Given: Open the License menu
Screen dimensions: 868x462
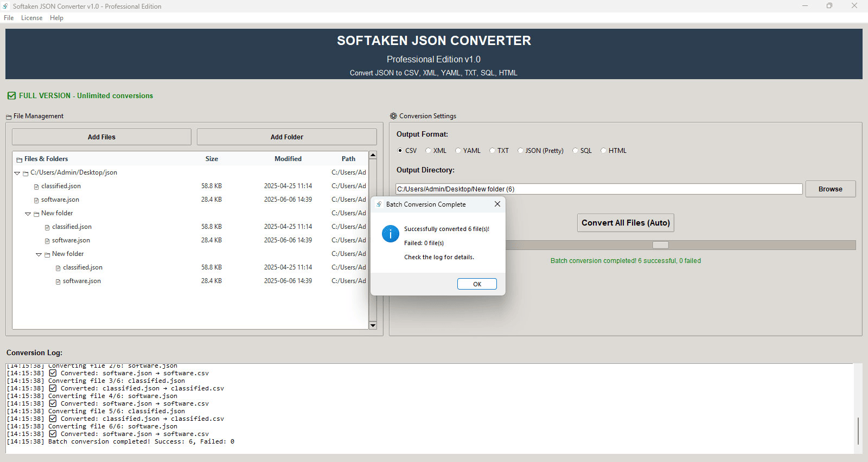Looking at the screenshot, I should (x=31, y=18).
